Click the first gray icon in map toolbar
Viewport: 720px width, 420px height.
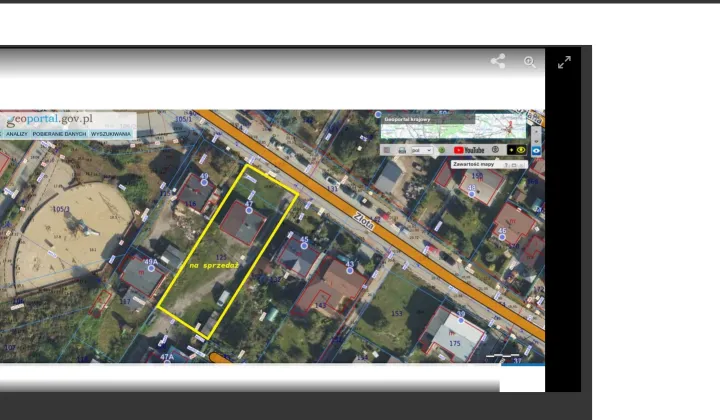(x=387, y=150)
